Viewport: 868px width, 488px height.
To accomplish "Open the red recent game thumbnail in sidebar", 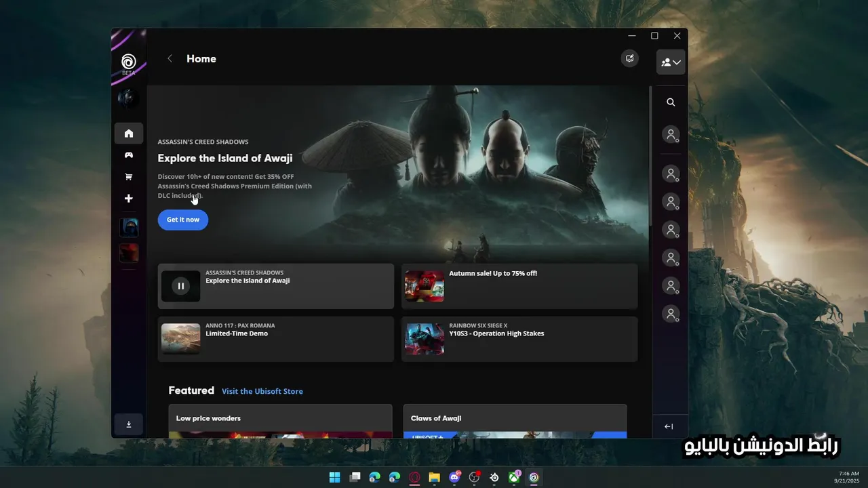I will coord(129,253).
